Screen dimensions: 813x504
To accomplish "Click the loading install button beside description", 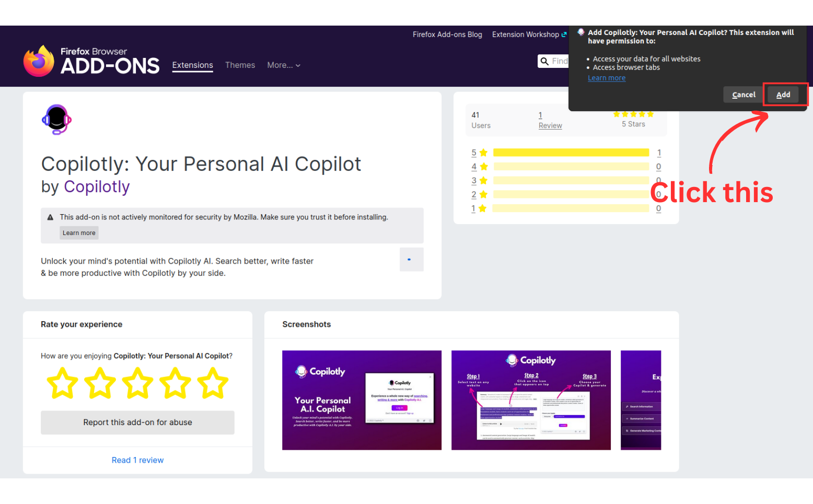I will point(412,260).
